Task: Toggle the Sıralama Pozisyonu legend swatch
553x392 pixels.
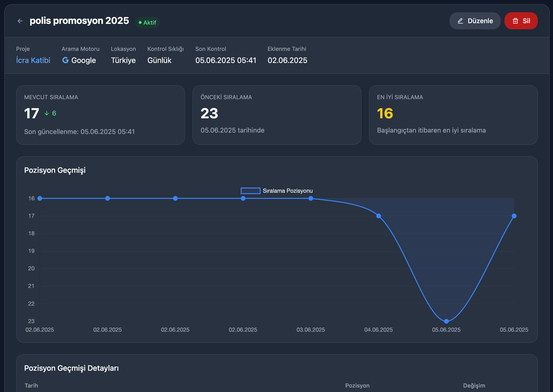Action: [x=251, y=191]
